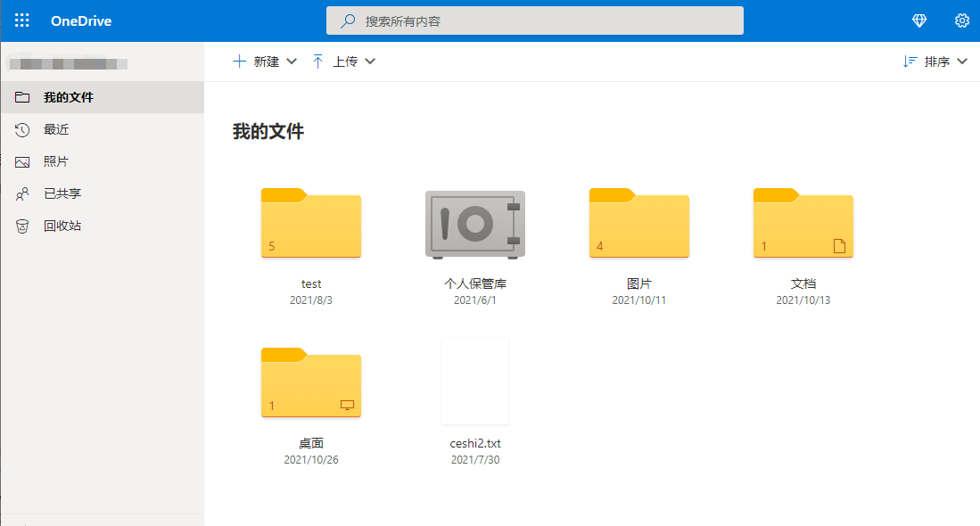Open the test folder
This screenshot has width=980, height=526.
click(x=311, y=223)
